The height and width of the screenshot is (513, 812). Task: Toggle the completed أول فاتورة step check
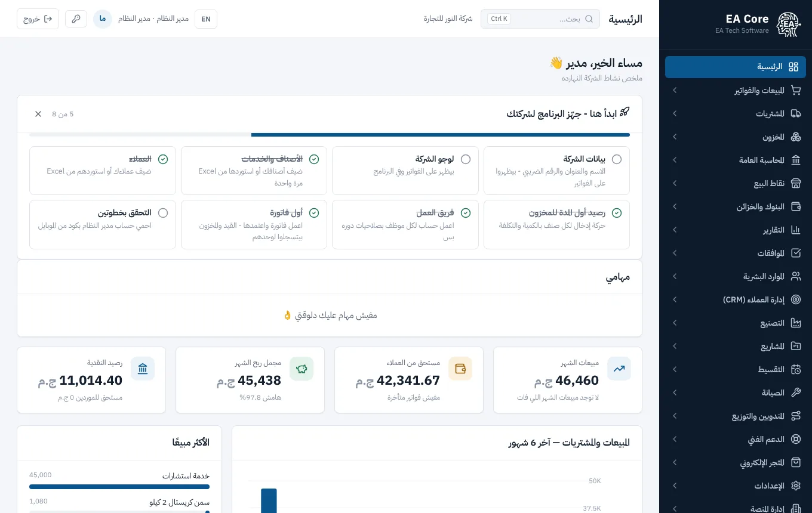coord(314,213)
